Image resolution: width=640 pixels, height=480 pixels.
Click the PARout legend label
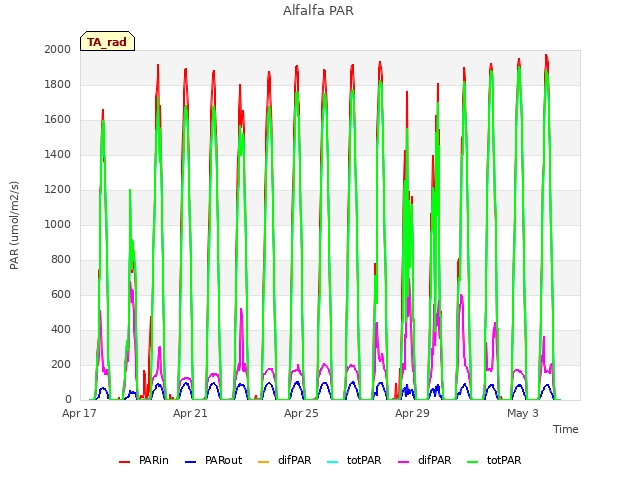coord(223,460)
